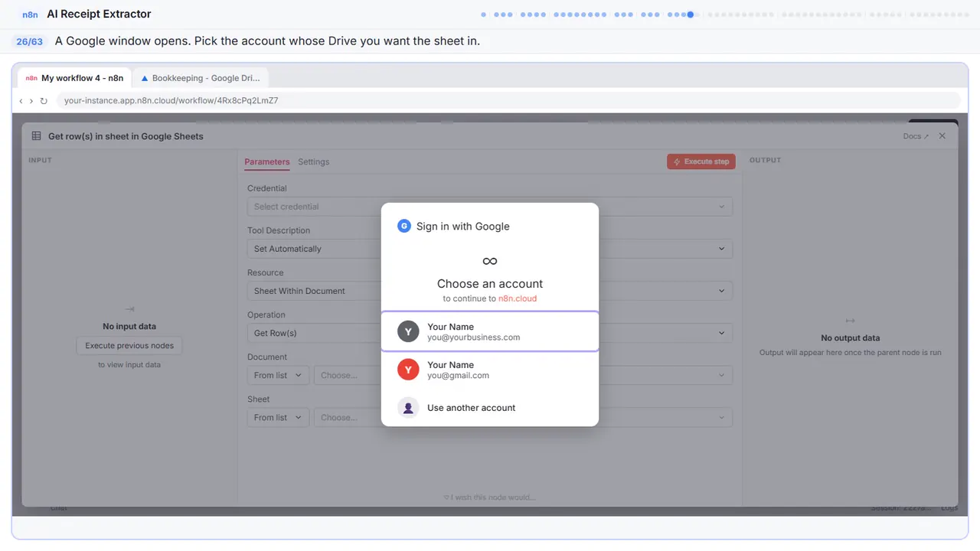This screenshot has width=980, height=551.
Task: Choose the you@yourbusiness.com Google account
Action: (x=490, y=331)
